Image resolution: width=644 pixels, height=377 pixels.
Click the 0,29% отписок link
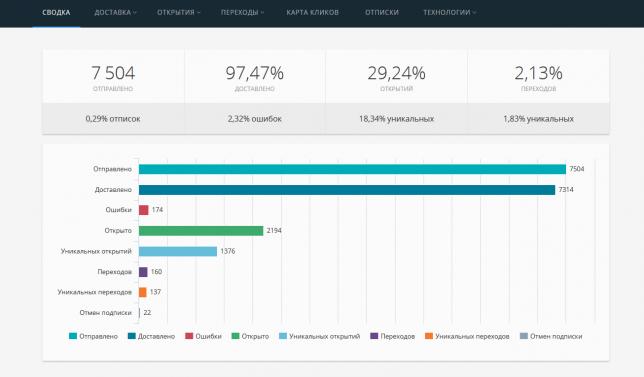coord(113,119)
